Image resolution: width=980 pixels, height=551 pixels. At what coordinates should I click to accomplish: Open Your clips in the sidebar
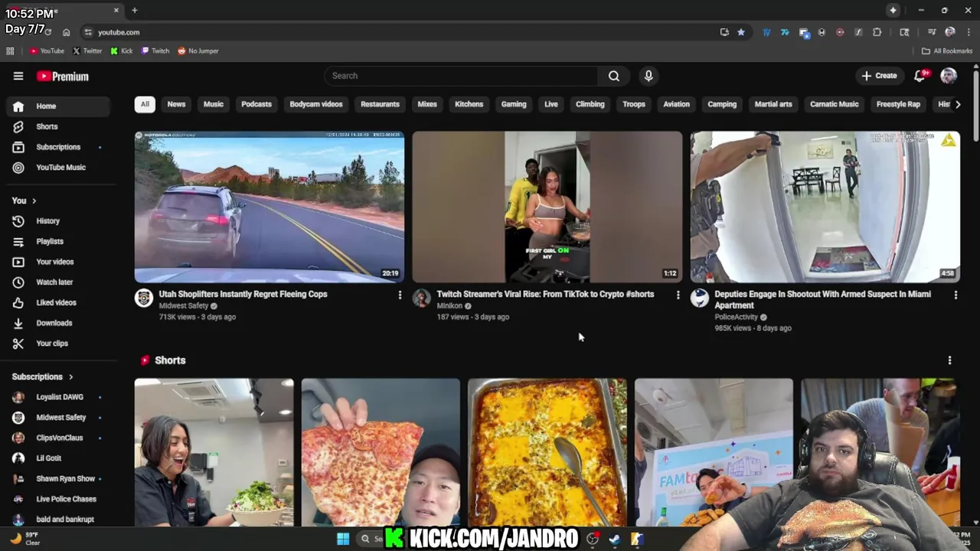click(x=58, y=344)
